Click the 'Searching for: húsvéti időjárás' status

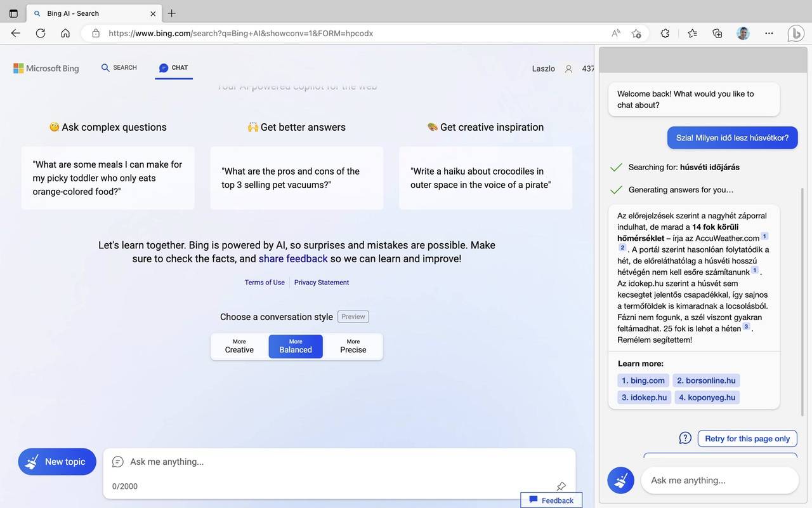tap(684, 167)
